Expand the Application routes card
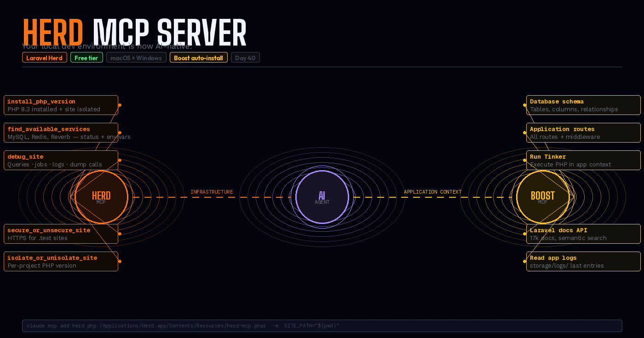644x338 pixels. [x=583, y=132]
